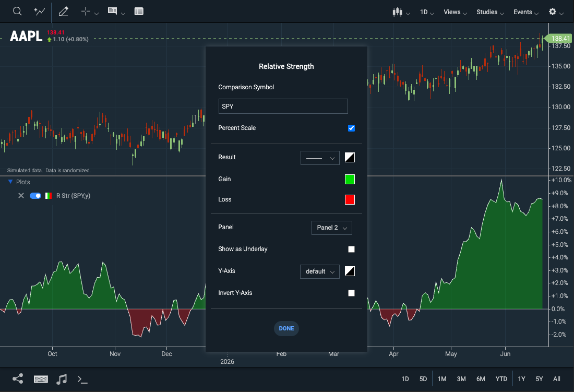Open keyboard shortcuts icon

click(41, 379)
